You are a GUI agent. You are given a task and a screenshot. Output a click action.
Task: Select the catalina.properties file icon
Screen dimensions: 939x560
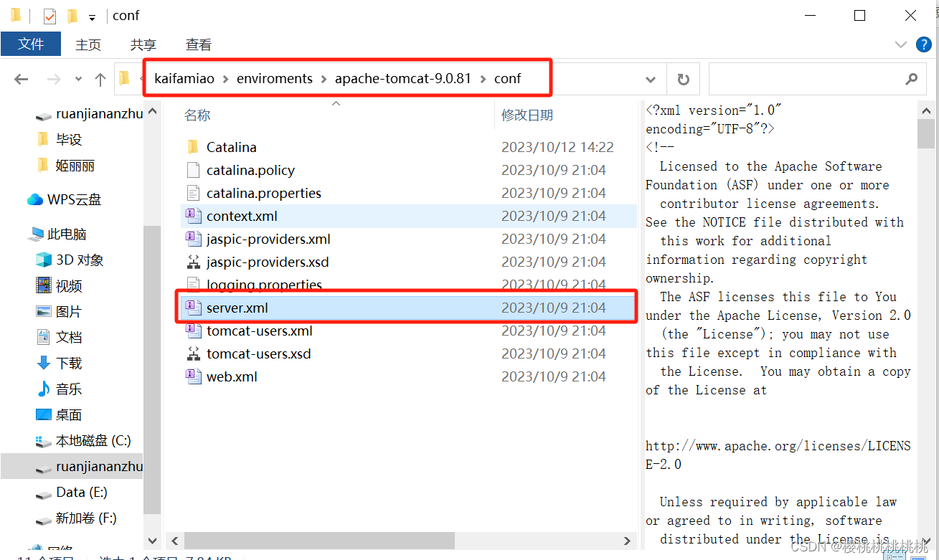point(192,193)
